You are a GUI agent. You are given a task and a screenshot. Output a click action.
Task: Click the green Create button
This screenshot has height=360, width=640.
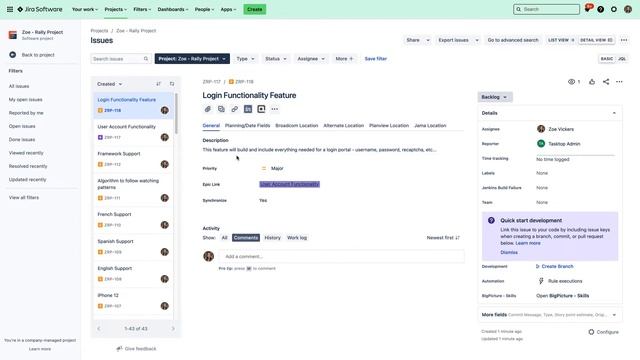[255, 9]
